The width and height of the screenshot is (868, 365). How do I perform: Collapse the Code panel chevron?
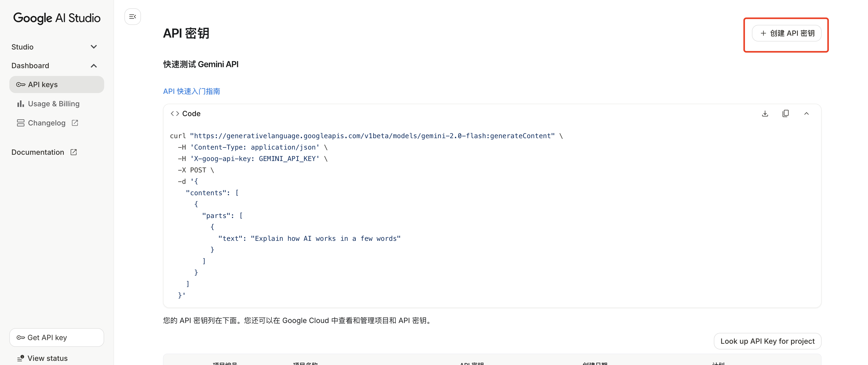pos(806,114)
